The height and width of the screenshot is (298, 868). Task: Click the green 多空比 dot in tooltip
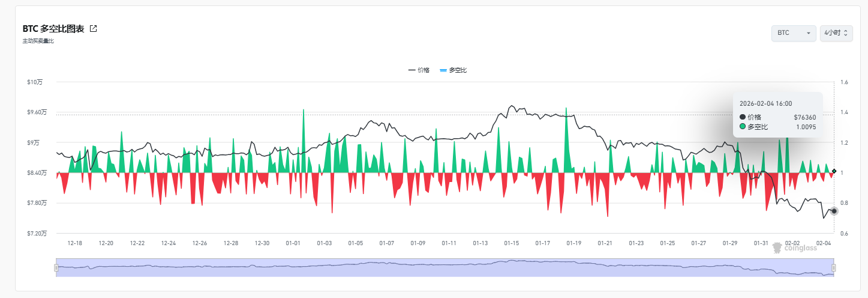pyautogui.click(x=743, y=127)
